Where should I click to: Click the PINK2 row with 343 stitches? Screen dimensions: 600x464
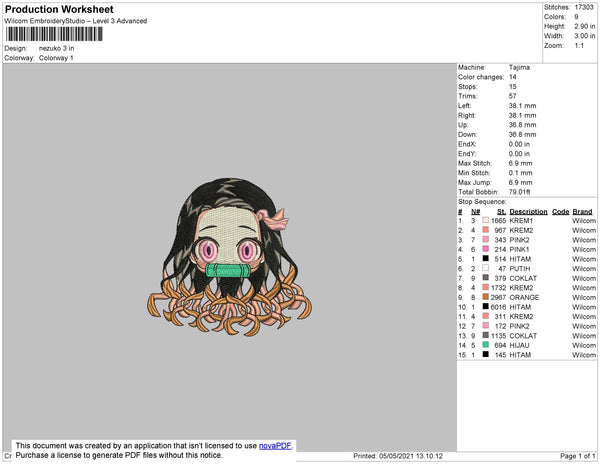pos(527,240)
